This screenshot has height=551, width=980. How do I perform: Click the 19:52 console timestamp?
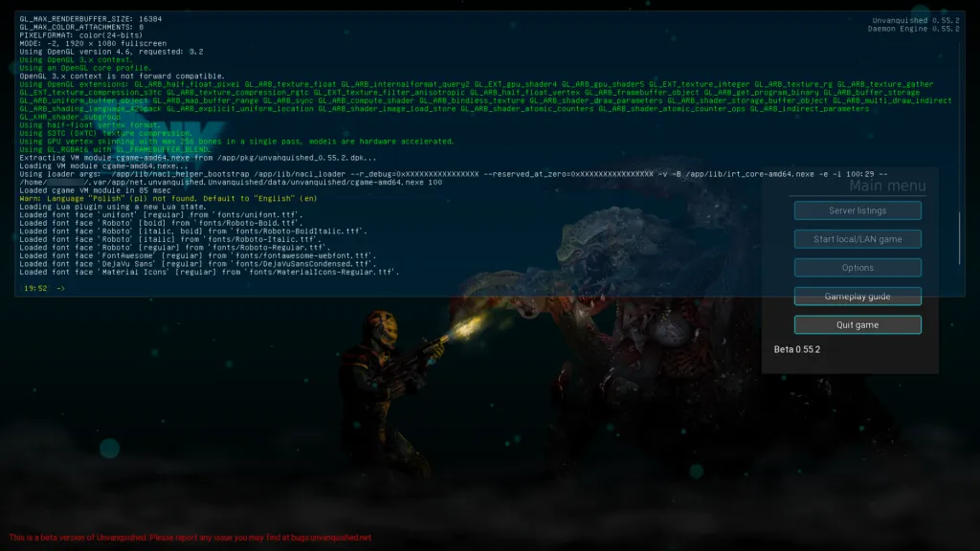click(x=35, y=289)
